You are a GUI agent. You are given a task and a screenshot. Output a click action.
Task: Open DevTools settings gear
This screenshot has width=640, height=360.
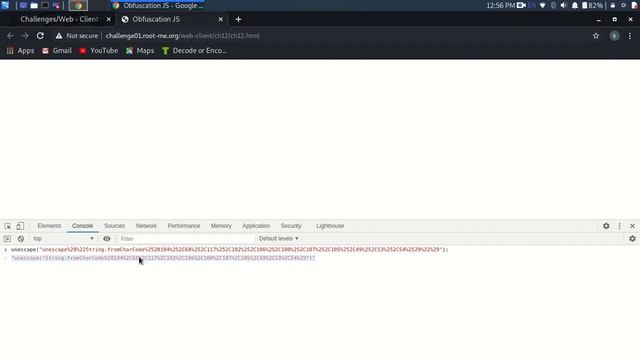[x=606, y=226]
